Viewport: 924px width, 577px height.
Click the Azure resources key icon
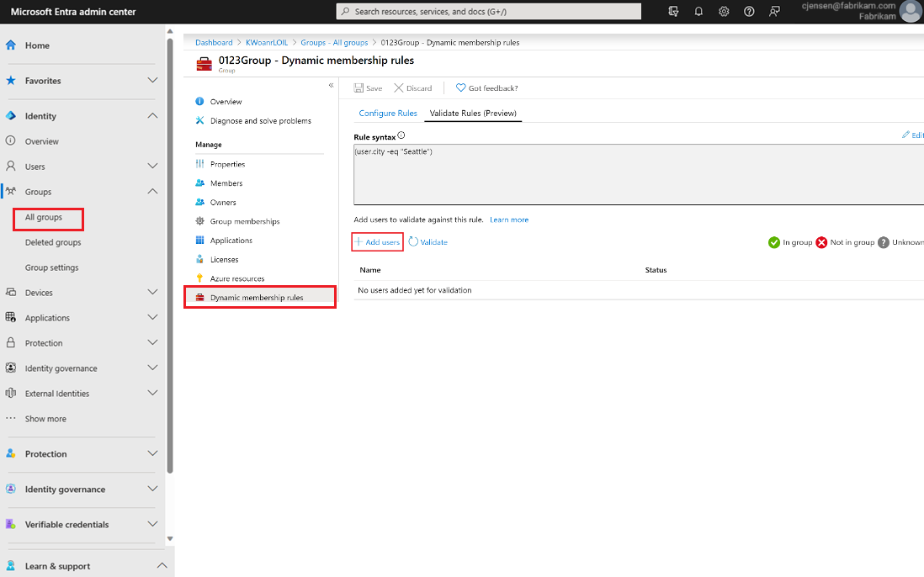tap(199, 278)
